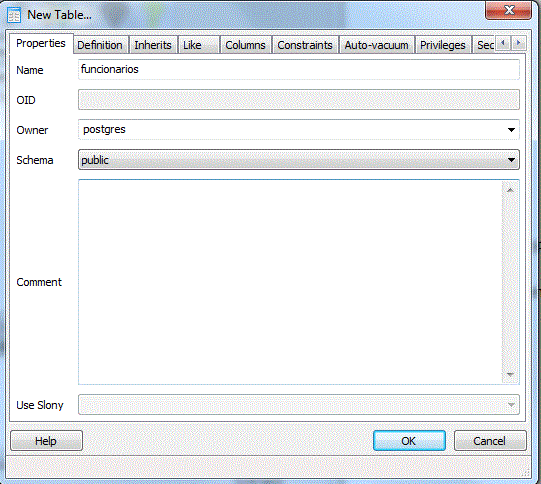
Task: Open the Constraints tab
Action: tap(305, 45)
